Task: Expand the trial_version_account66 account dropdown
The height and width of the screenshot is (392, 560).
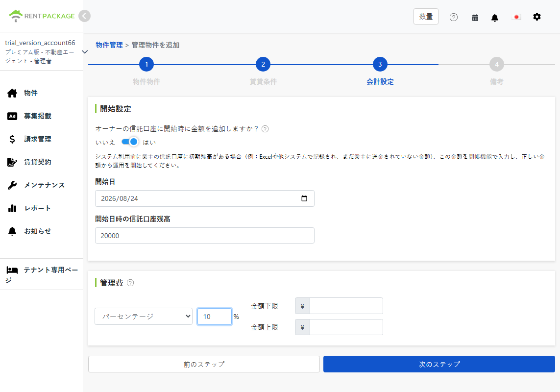Action: pos(85,52)
